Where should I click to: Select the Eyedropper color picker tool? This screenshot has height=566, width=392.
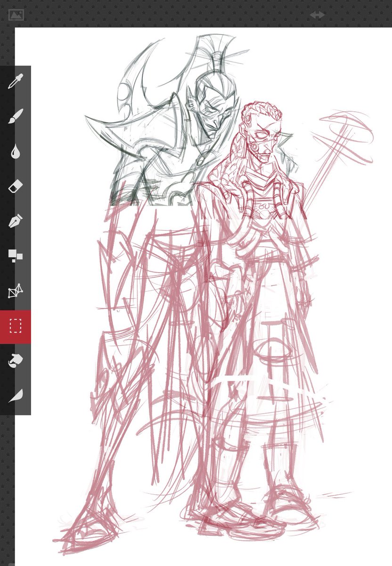coord(16,82)
